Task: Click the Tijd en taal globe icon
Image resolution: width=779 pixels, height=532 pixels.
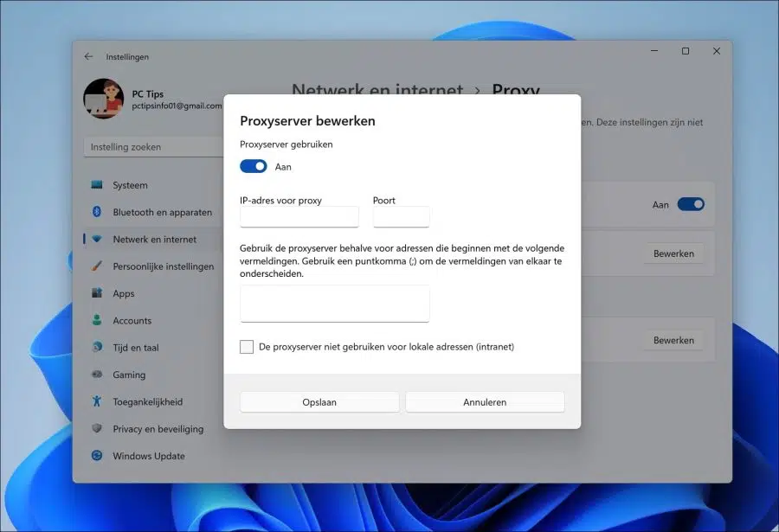Action: [97, 347]
